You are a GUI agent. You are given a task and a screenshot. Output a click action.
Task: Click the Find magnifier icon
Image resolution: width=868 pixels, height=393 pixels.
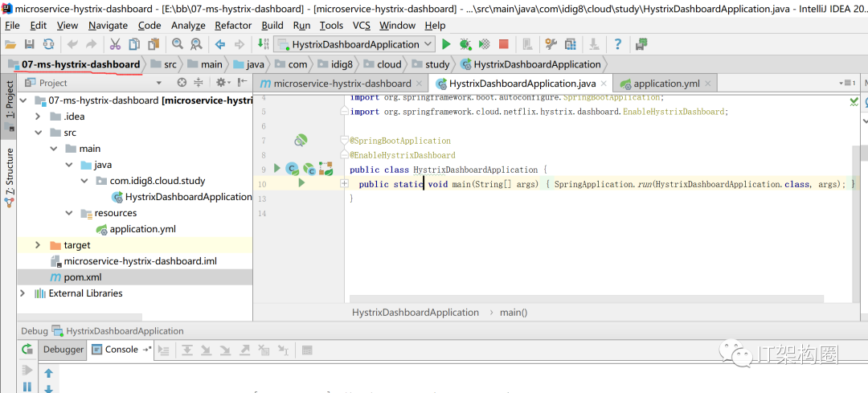pyautogui.click(x=177, y=44)
